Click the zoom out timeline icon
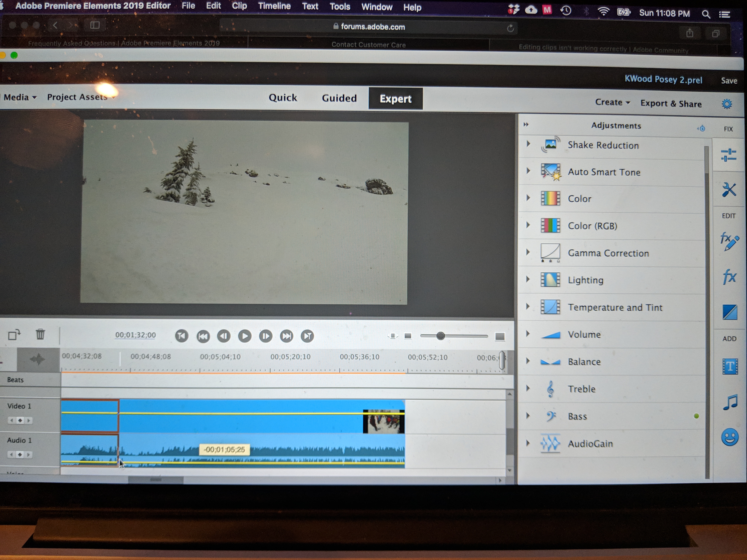Viewport: 747px width, 560px height. (408, 336)
